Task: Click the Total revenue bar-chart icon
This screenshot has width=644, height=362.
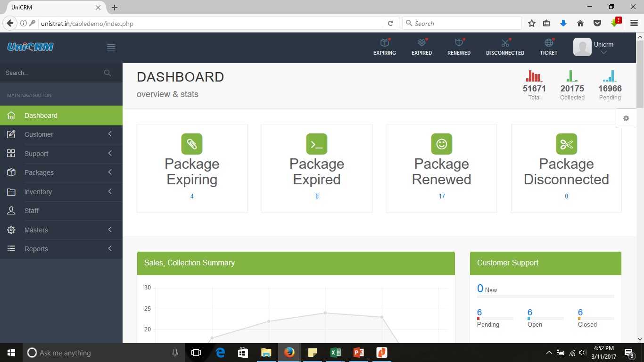Action: 534,75
